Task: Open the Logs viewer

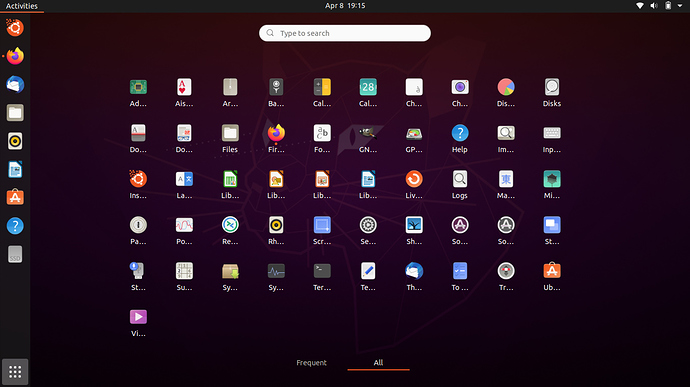Action: tap(460, 179)
